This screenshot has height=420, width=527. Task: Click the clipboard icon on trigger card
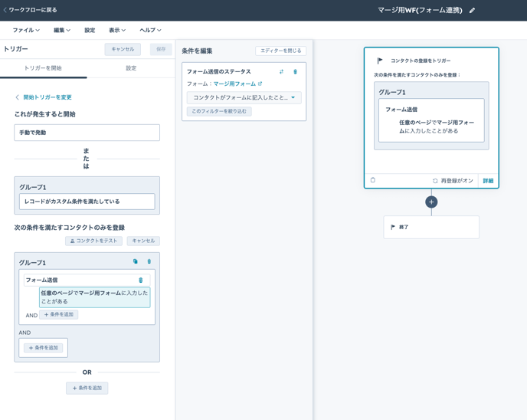tap(373, 181)
